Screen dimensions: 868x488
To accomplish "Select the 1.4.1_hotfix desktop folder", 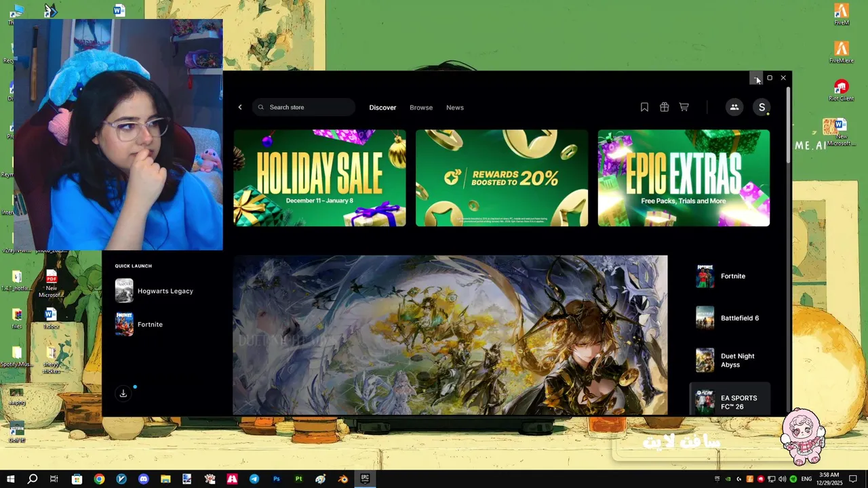I will pos(17,281).
